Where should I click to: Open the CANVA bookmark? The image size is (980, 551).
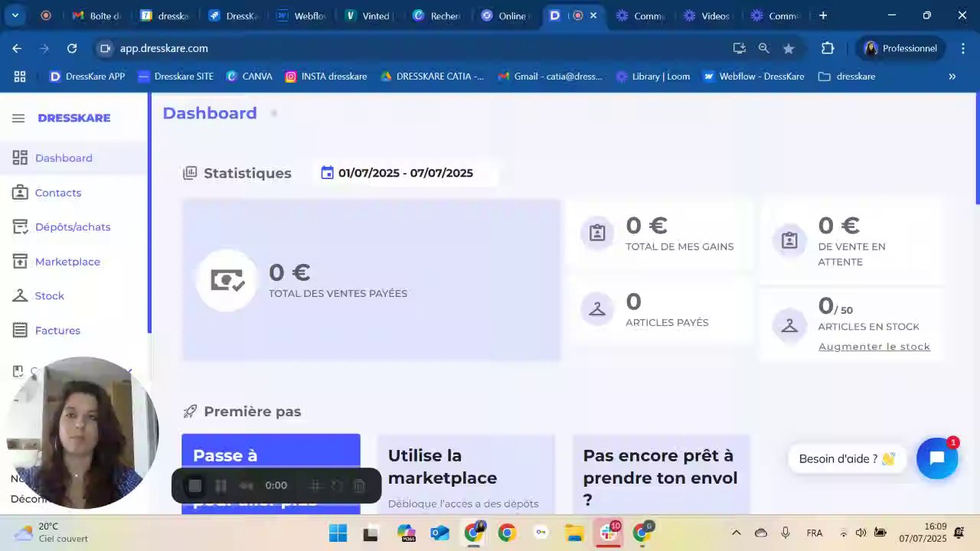(x=250, y=77)
